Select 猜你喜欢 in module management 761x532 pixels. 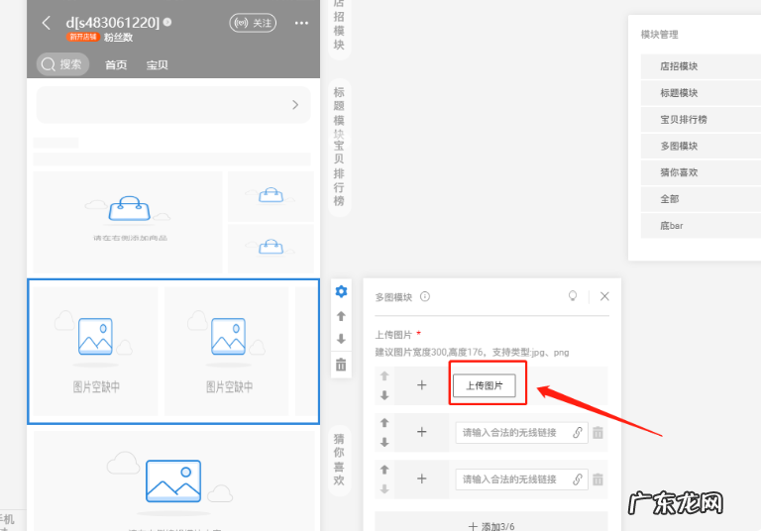point(701,172)
